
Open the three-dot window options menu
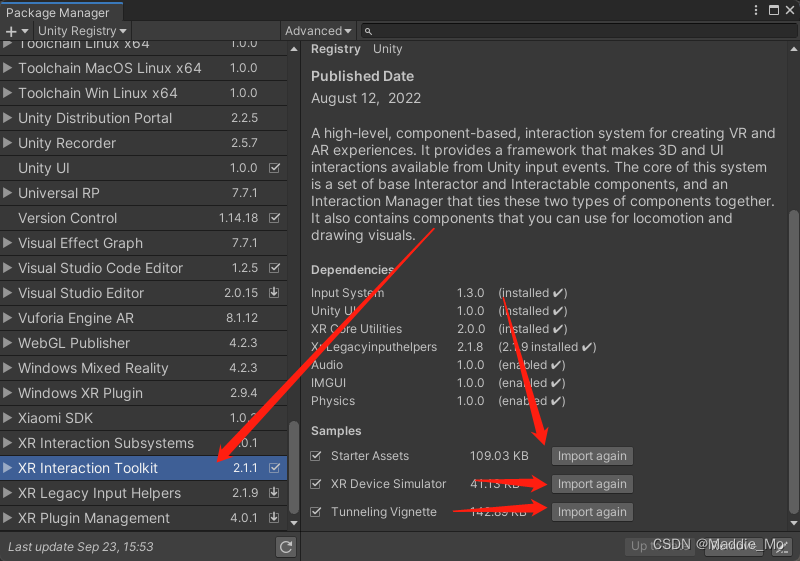(756, 10)
